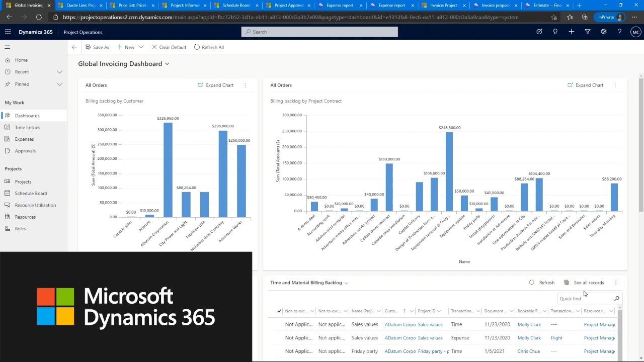Image resolution: width=644 pixels, height=362 pixels.
Task: Open Schedule Board in sidebar
Action: (31, 194)
